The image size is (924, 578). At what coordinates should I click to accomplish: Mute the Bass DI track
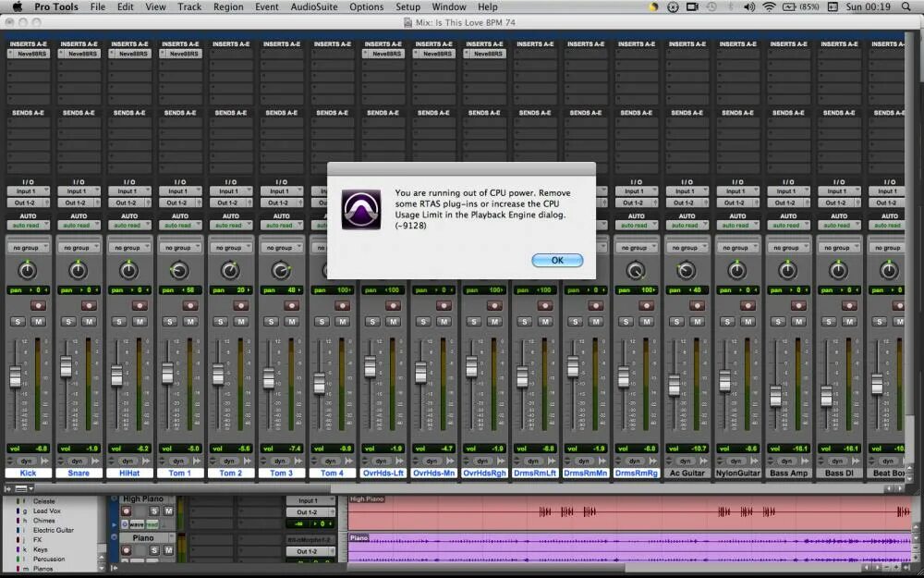coord(849,322)
